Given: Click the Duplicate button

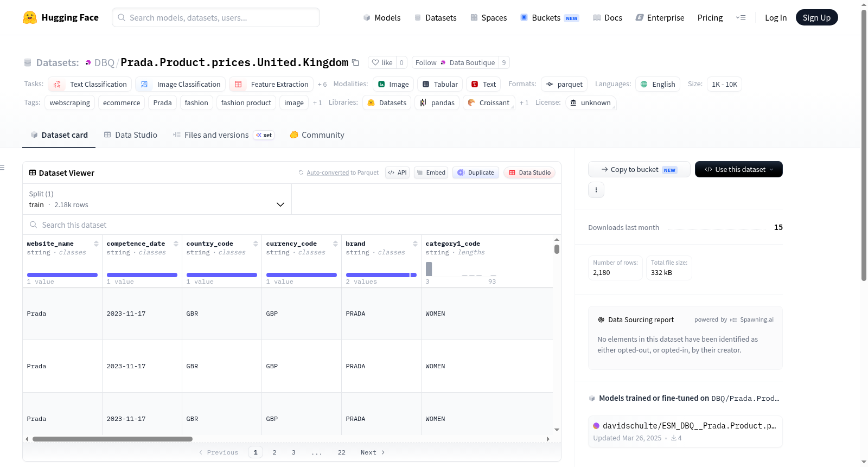Looking at the screenshot, I should (476, 172).
